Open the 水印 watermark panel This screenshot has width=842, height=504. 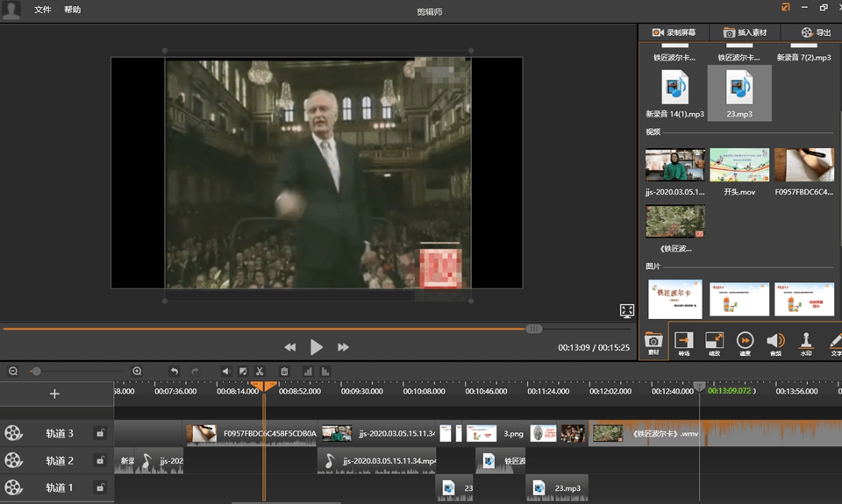[806, 344]
